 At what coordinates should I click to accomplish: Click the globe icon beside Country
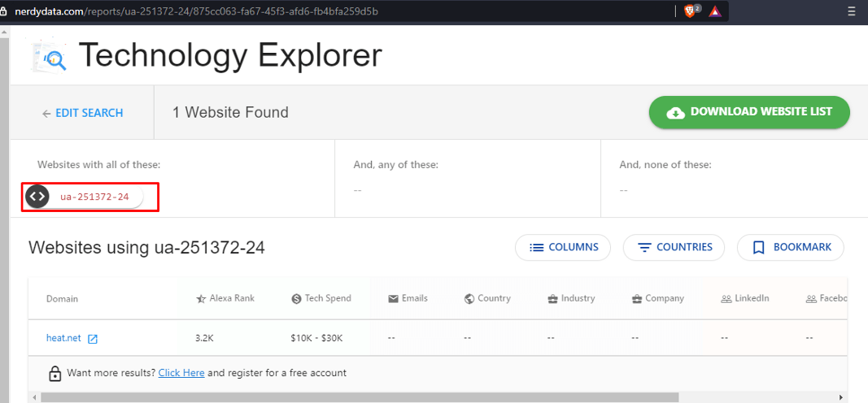(x=469, y=299)
